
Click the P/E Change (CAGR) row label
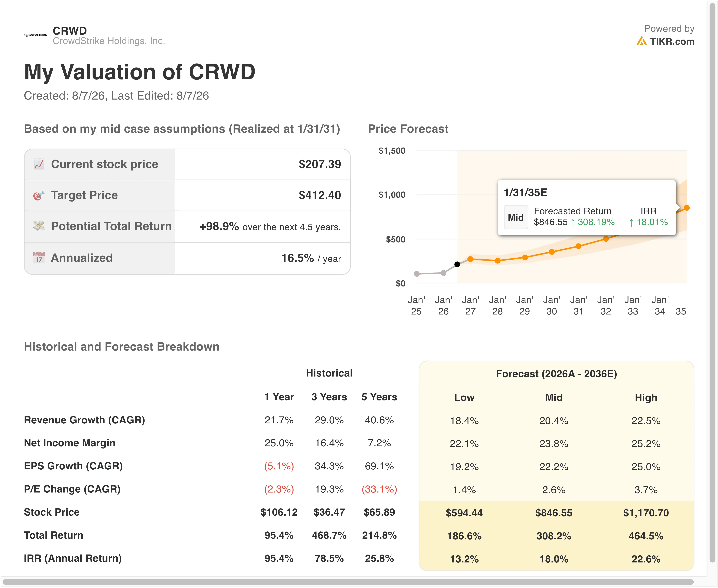(x=72, y=489)
